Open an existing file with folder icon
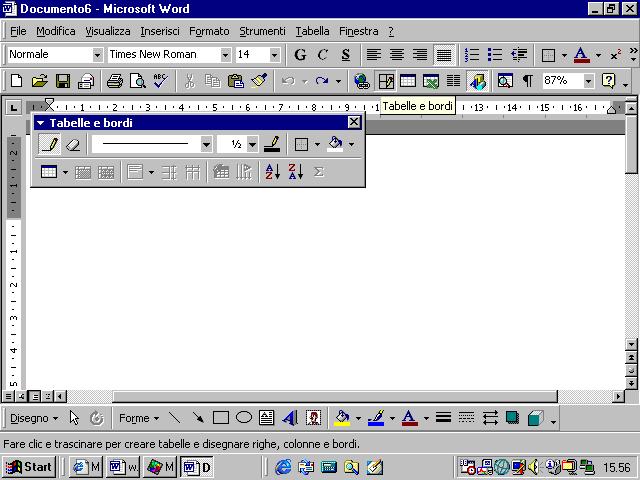 tap(40, 81)
